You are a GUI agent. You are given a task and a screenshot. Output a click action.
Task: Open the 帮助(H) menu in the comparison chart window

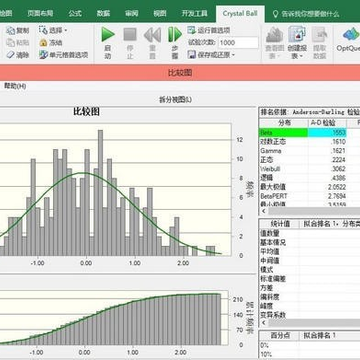point(15,86)
